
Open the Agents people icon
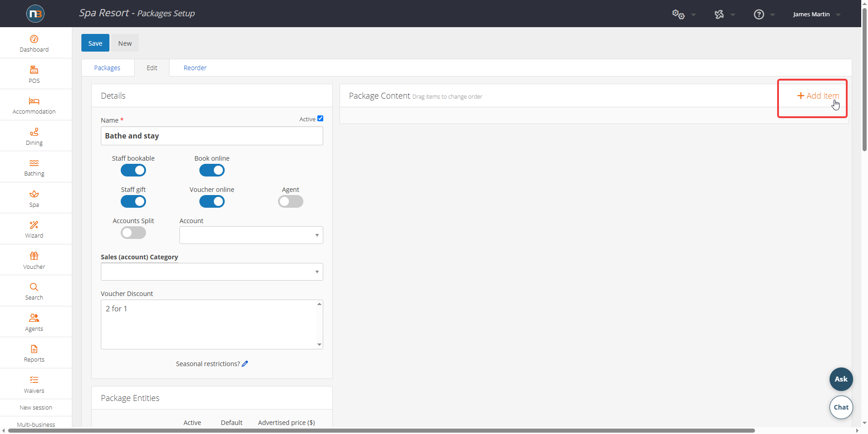coord(34,318)
